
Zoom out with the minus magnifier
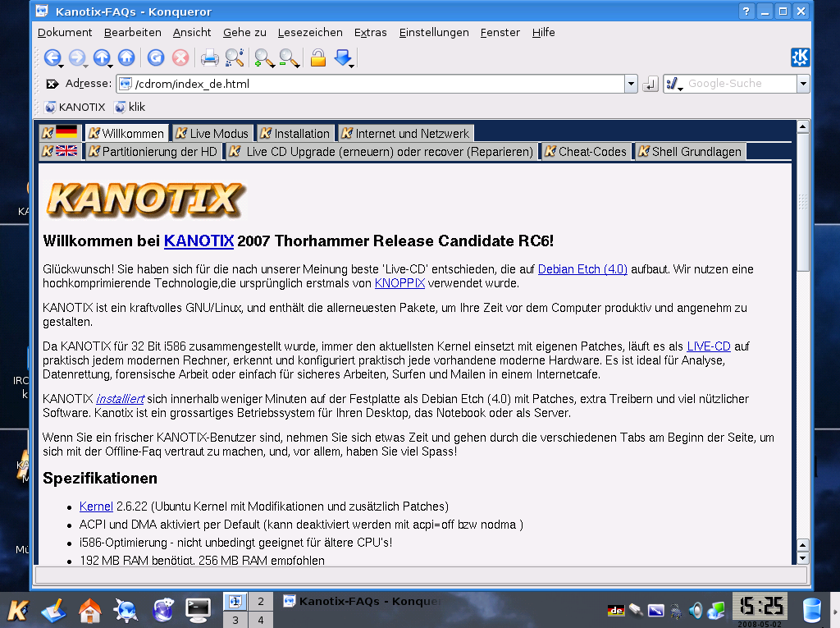point(289,57)
